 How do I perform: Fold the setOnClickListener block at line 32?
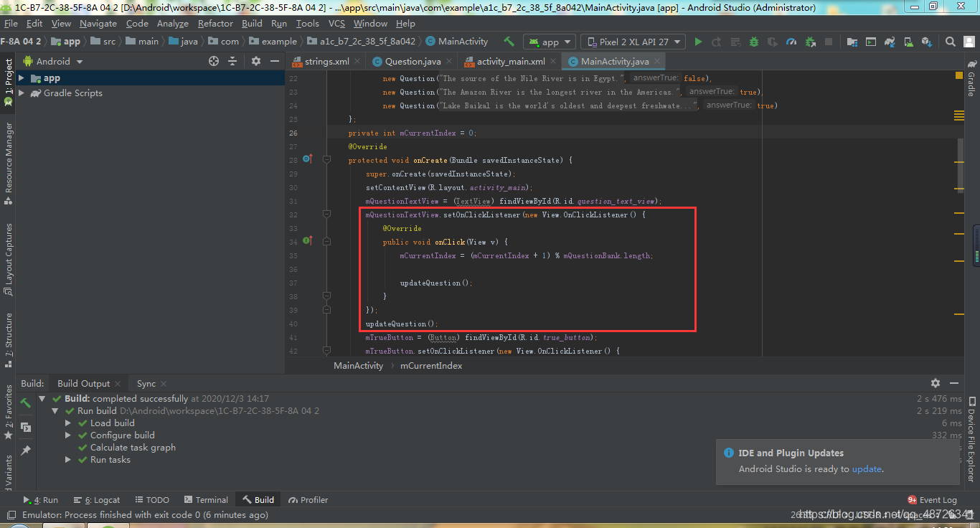(x=326, y=214)
